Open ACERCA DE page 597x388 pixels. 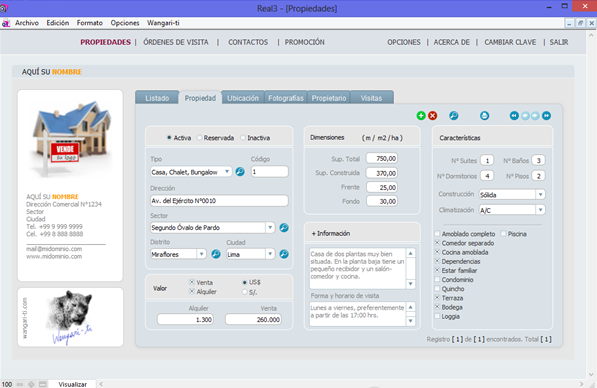452,42
